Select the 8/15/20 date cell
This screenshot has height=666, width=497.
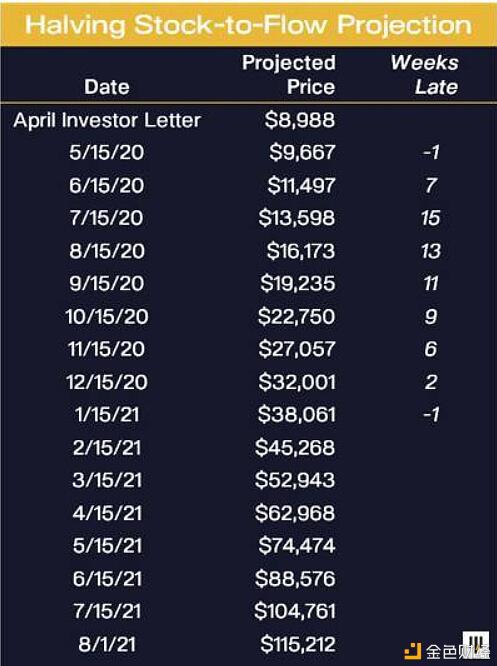click(x=107, y=251)
